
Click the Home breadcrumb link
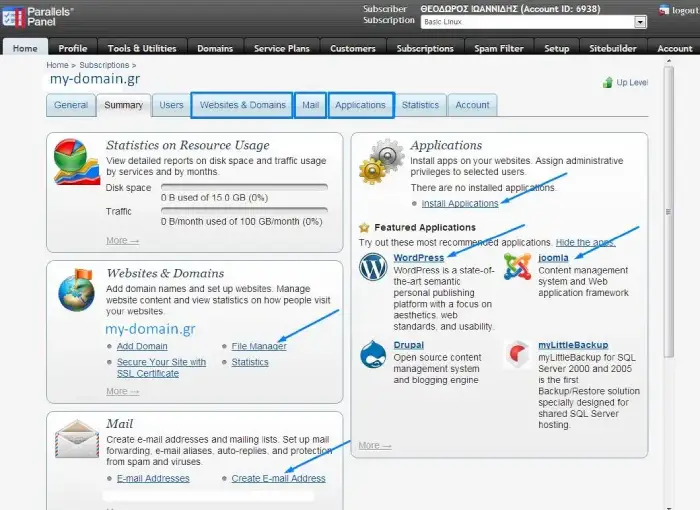58,65
